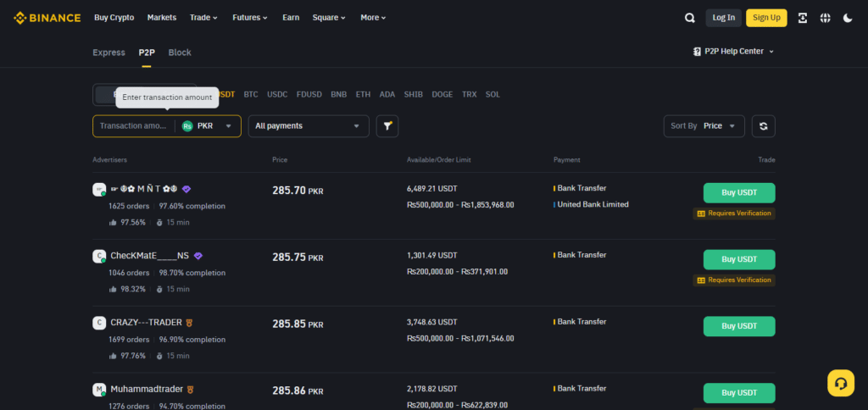Screen dimensions: 868x410
Task: Select the DOGE crypto tab
Action: 442,95
